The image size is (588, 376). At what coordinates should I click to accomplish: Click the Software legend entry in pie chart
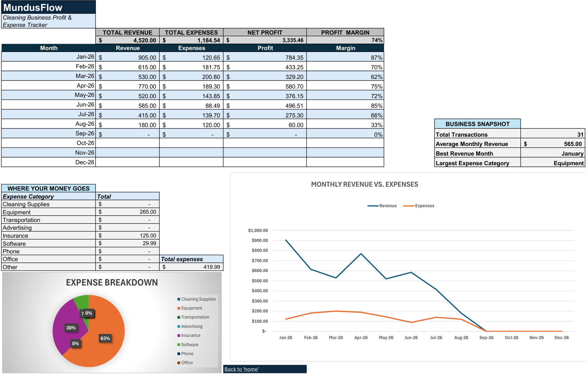click(188, 345)
